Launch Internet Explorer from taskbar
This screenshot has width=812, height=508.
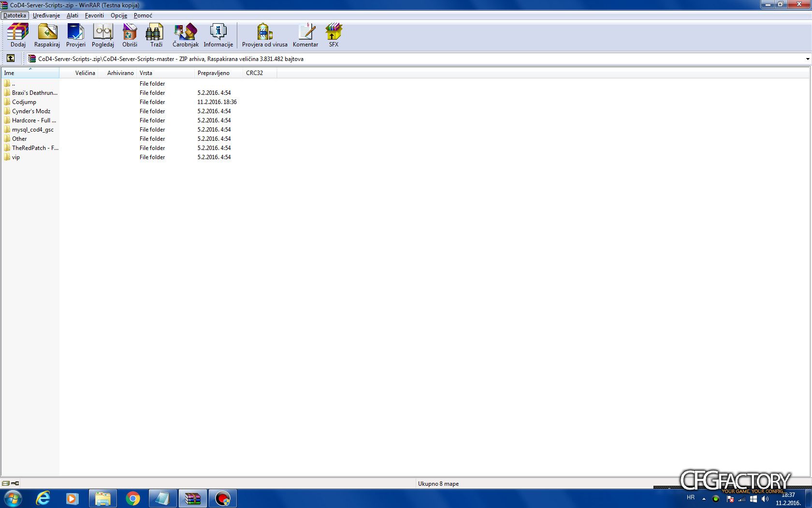(43, 498)
